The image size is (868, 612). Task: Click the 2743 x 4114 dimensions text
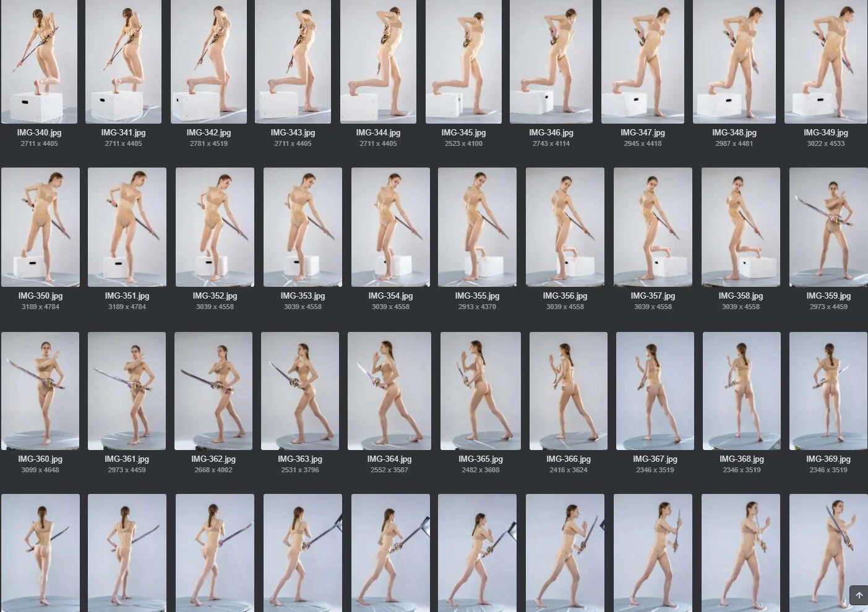551,143
